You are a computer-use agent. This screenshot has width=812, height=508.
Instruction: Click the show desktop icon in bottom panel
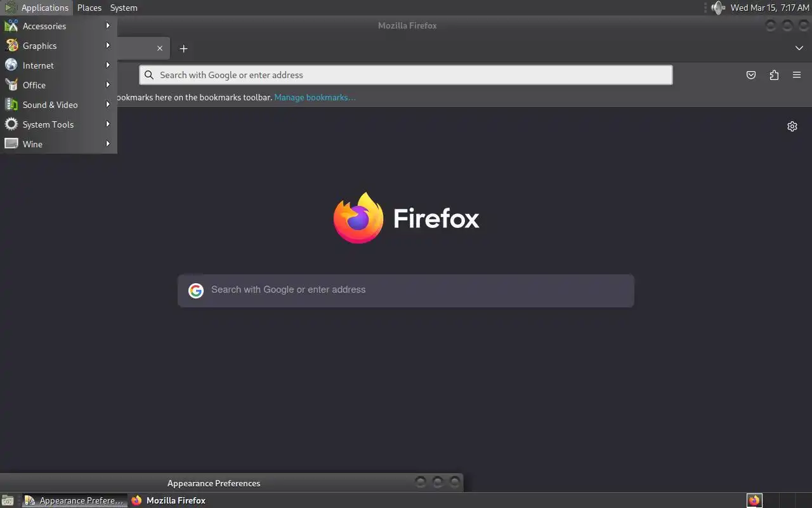click(7, 500)
